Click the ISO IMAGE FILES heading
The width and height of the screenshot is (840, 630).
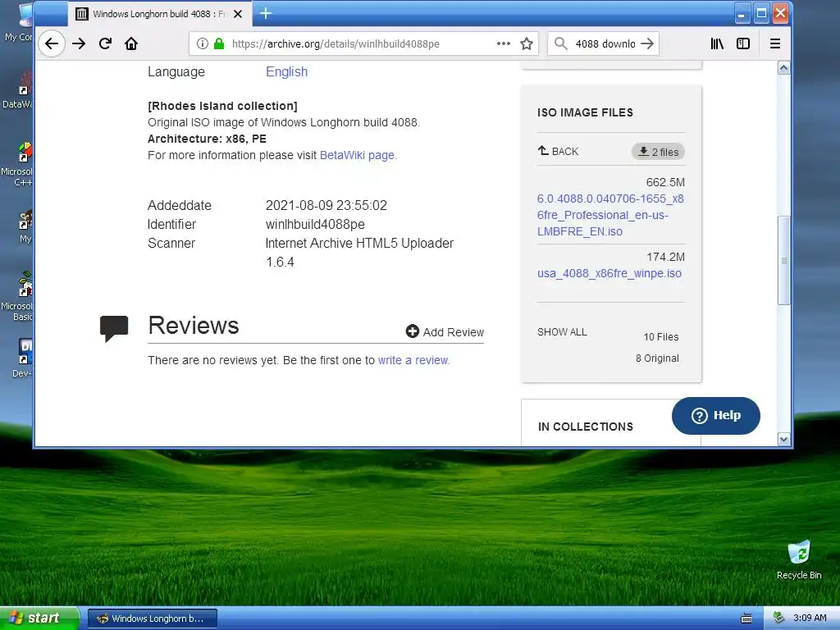[585, 112]
